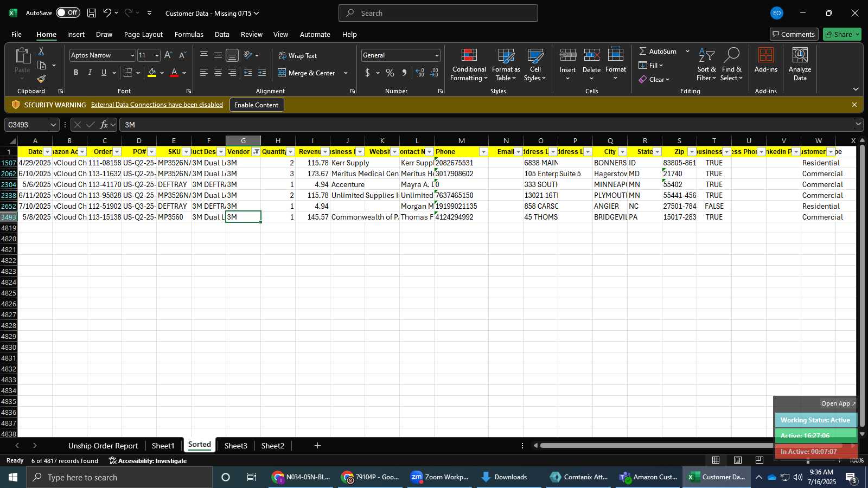Image resolution: width=868 pixels, height=488 pixels.
Task: Click the Format Painter brush icon
Action: tap(41, 79)
